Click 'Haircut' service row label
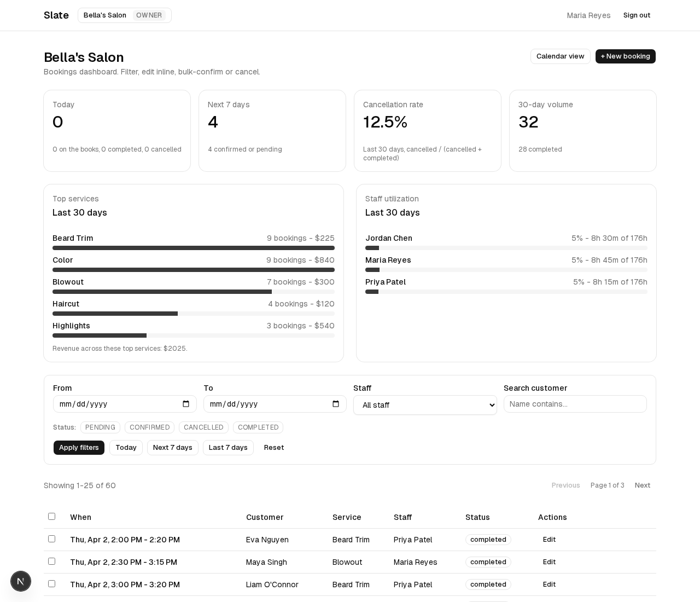This screenshot has width=700, height=602. coord(66,304)
